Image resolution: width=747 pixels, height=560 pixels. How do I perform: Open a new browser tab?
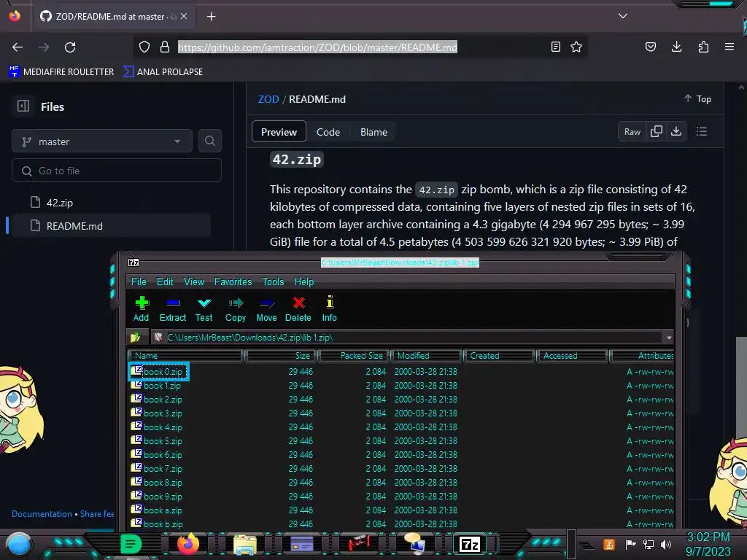pos(211,17)
